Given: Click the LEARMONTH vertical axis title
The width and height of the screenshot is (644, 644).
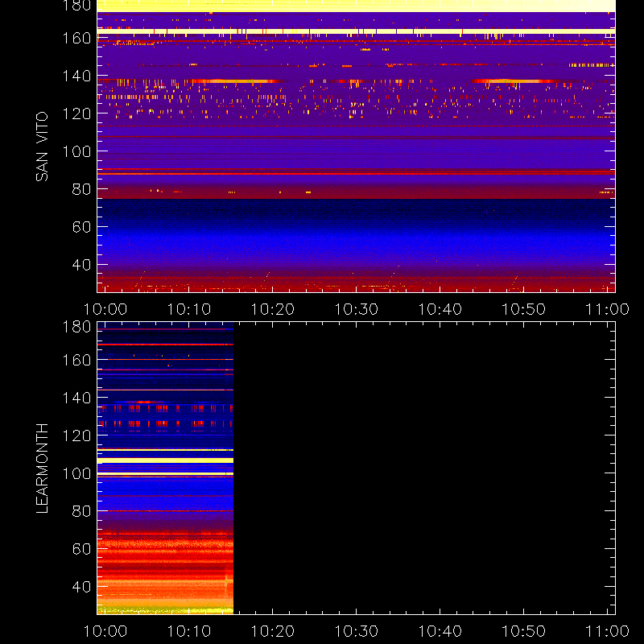Looking at the screenshot, I should tap(42, 469).
